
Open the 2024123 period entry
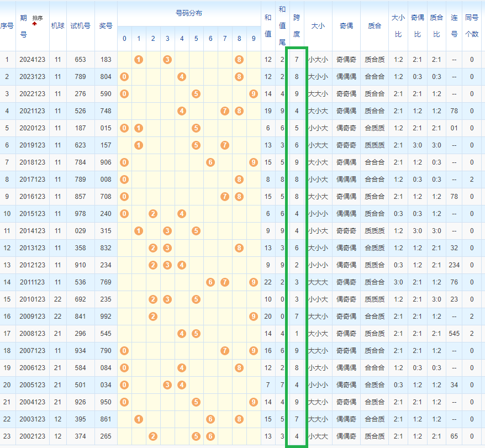pos(33,60)
